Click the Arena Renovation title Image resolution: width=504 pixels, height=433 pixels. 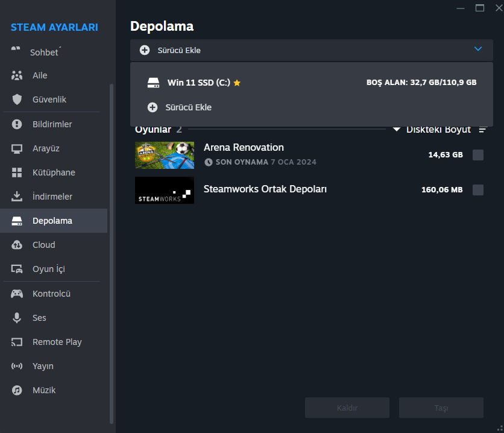click(244, 148)
